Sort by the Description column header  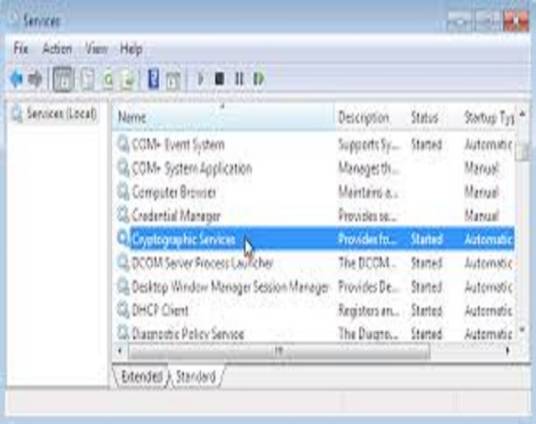tap(371, 117)
